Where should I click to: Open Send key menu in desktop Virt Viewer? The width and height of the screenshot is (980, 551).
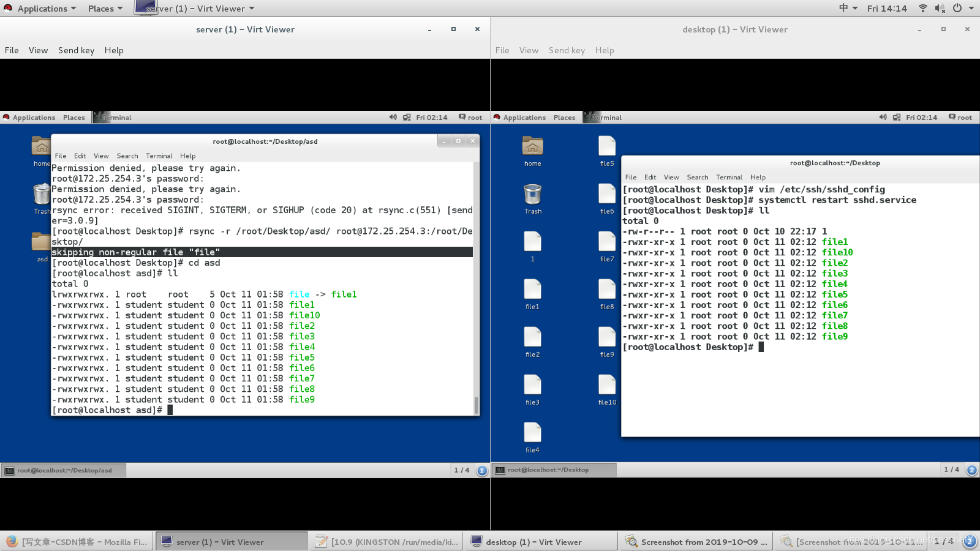pos(567,50)
